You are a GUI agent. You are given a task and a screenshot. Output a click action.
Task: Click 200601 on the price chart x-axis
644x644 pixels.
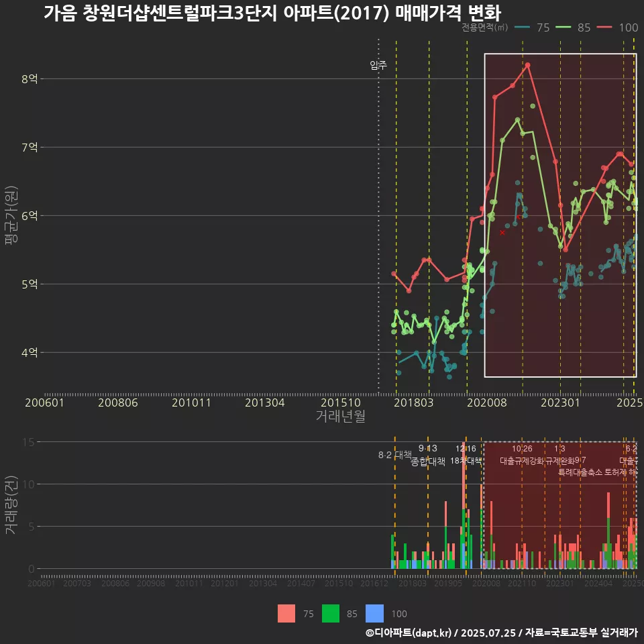(x=44, y=402)
